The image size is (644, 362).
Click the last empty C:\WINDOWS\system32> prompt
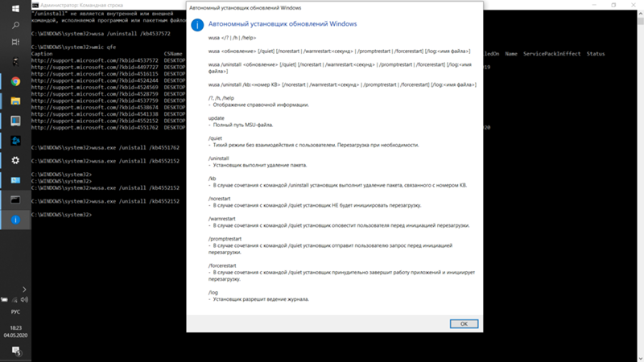(x=62, y=215)
